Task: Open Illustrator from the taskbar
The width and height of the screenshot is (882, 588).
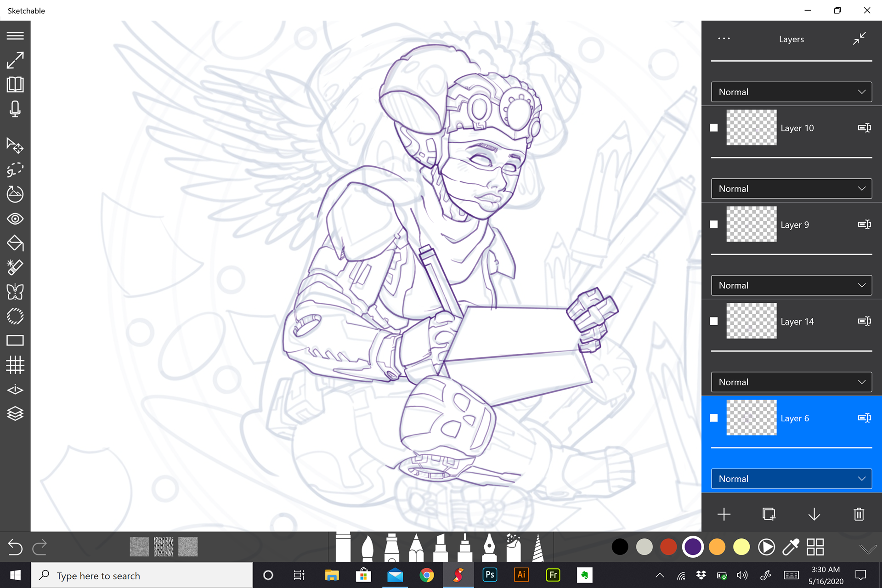Action: click(x=521, y=575)
